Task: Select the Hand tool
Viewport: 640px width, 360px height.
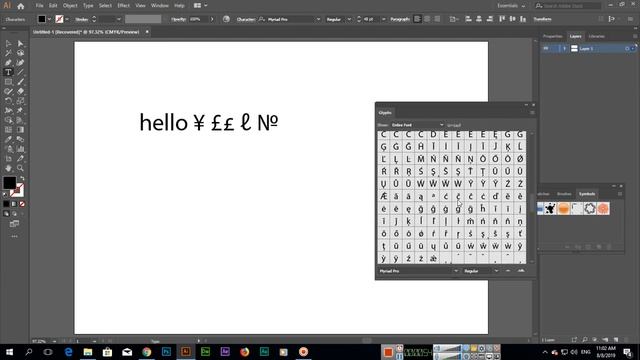Action: pyautogui.click(x=8, y=168)
